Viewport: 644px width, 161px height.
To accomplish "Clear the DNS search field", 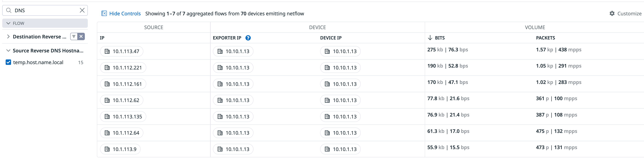I will [82, 10].
